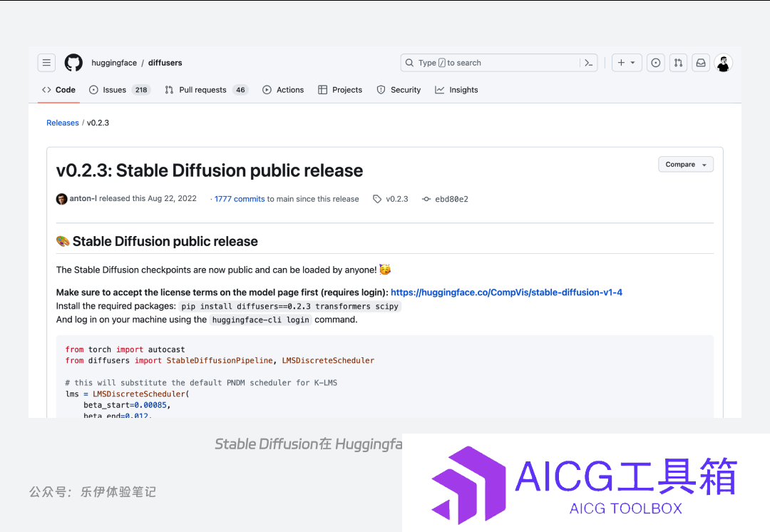The width and height of the screenshot is (770, 532).
Task: Open commit ebd80e2 link
Action: 452,199
